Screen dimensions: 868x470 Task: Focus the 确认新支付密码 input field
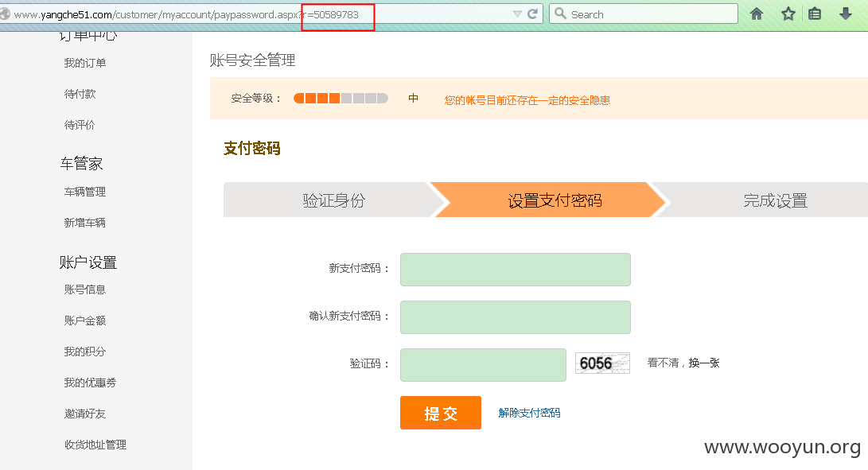(x=516, y=317)
